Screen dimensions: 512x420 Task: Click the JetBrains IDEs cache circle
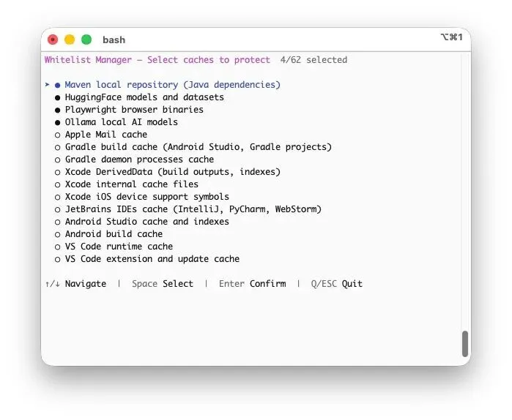pos(57,209)
